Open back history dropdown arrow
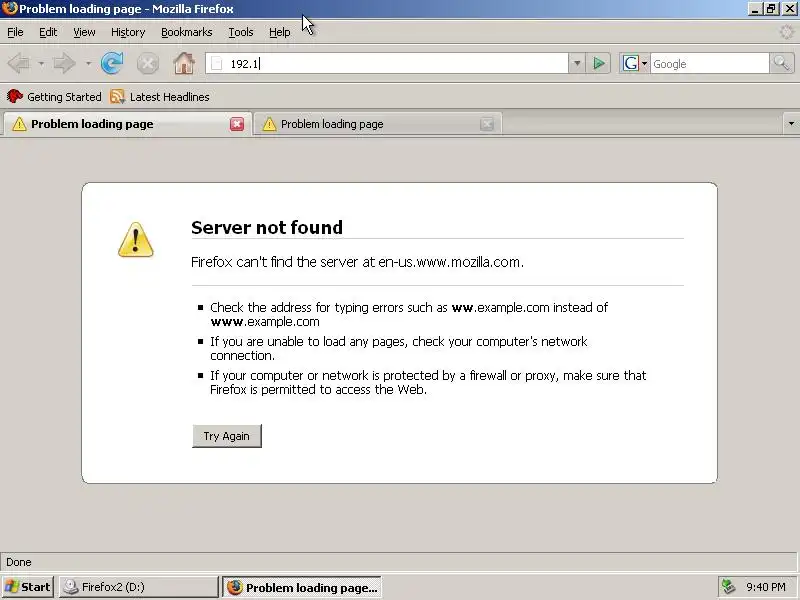Image resolution: width=800 pixels, height=600 pixels. click(x=41, y=64)
